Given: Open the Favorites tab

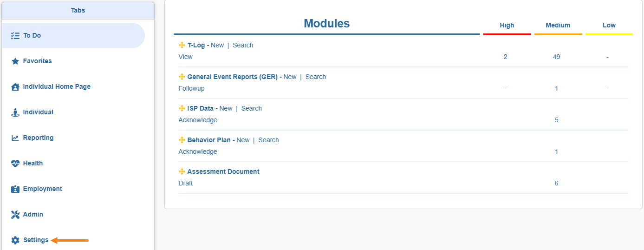Looking at the screenshot, I should click(x=37, y=61).
